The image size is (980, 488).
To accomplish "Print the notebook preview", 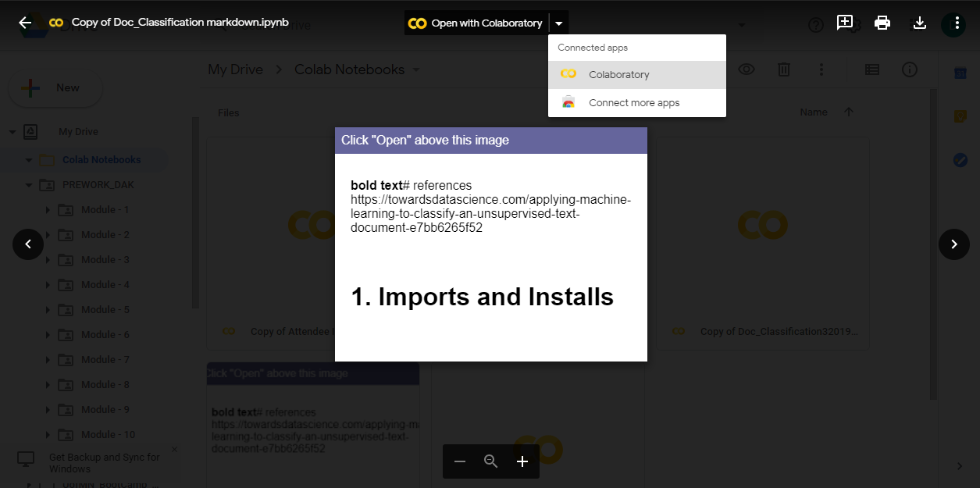I will 882,23.
